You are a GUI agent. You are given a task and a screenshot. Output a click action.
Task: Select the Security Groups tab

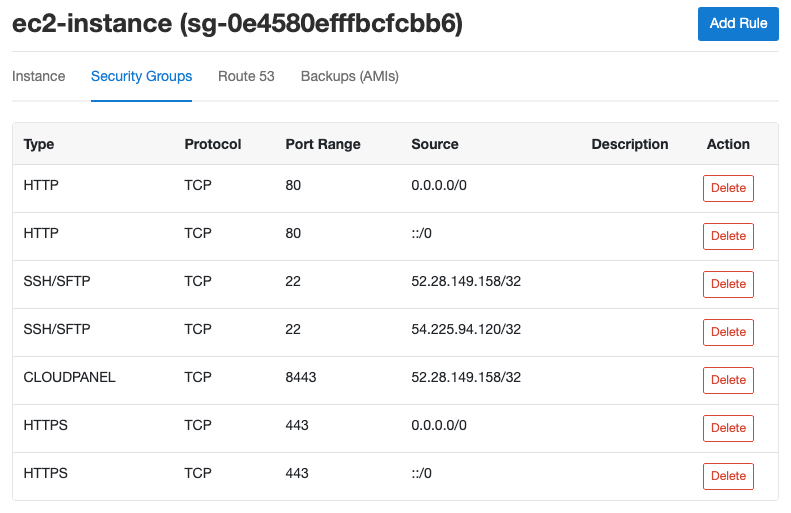(141, 76)
